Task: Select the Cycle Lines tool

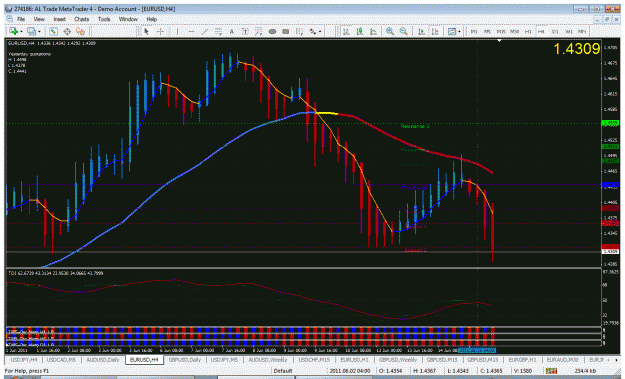Action: click(299, 31)
